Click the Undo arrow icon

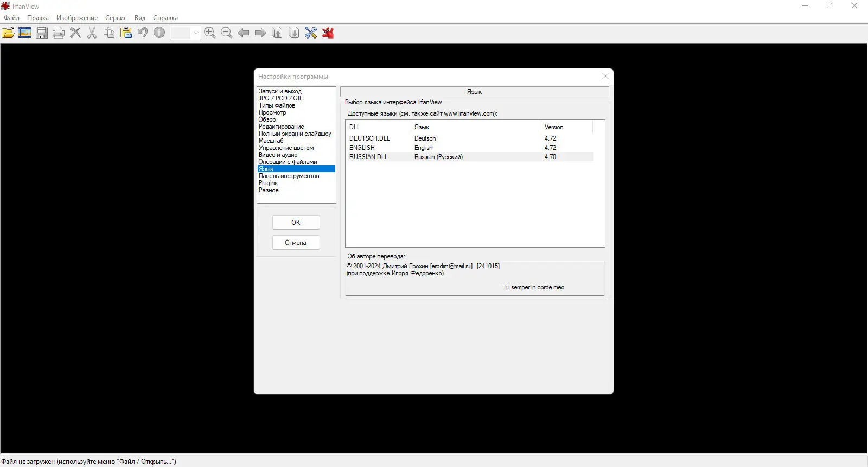pyautogui.click(x=143, y=33)
